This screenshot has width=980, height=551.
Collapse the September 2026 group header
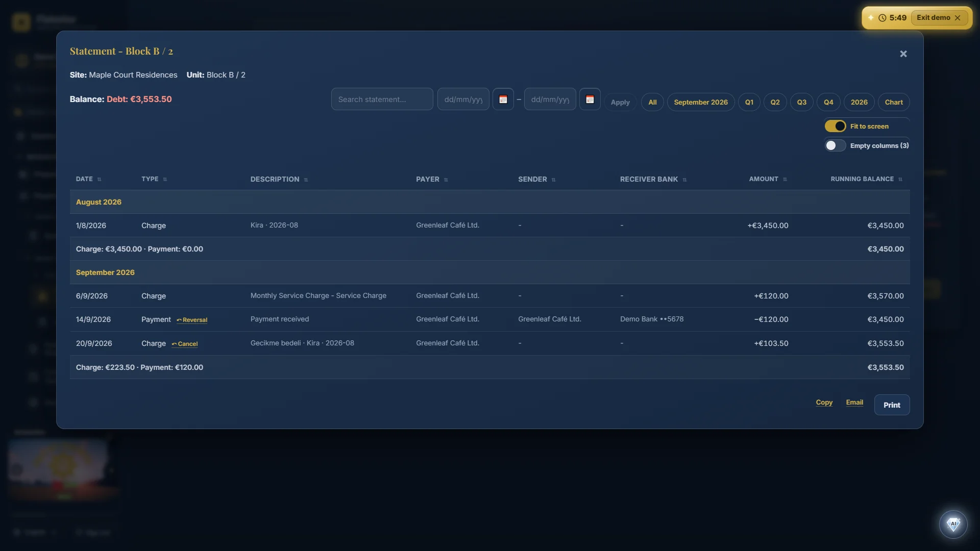(x=489, y=272)
